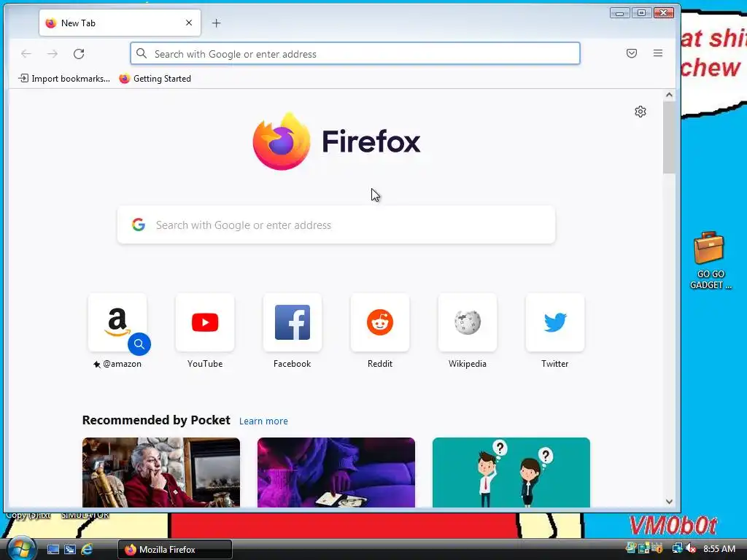Image resolution: width=747 pixels, height=560 pixels.
Task: Focus the top address bar
Action: point(355,54)
